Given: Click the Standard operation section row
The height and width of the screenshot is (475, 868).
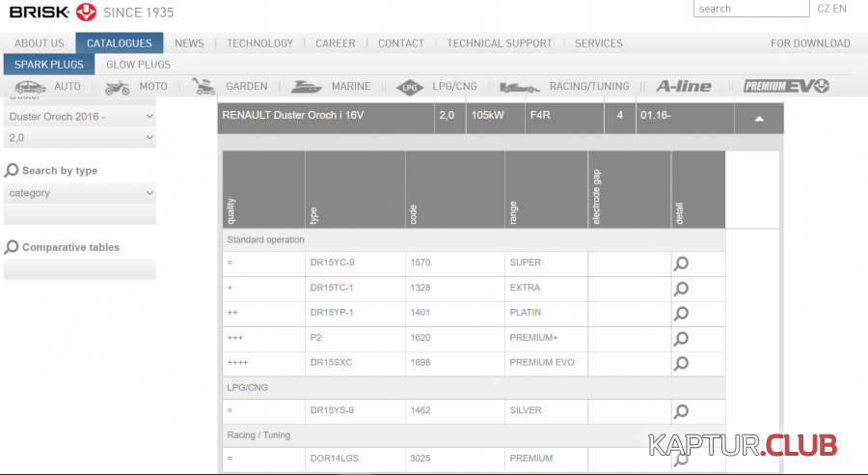Looking at the screenshot, I should coord(474,240).
